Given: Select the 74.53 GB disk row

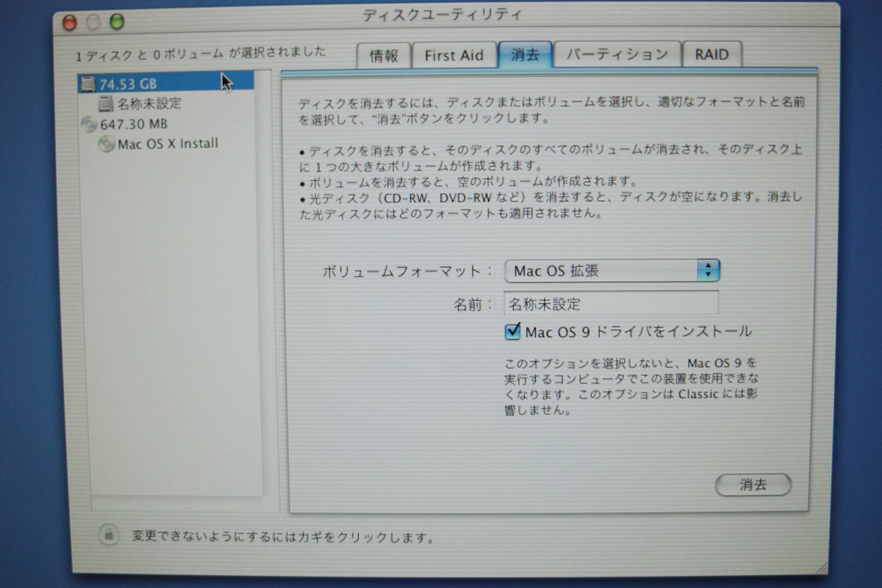Looking at the screenshot, I should (166, 83).
